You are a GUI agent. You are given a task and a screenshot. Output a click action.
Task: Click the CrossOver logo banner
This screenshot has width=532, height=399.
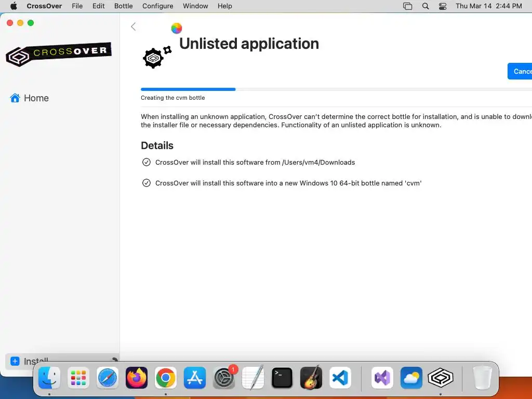(59, 54)
